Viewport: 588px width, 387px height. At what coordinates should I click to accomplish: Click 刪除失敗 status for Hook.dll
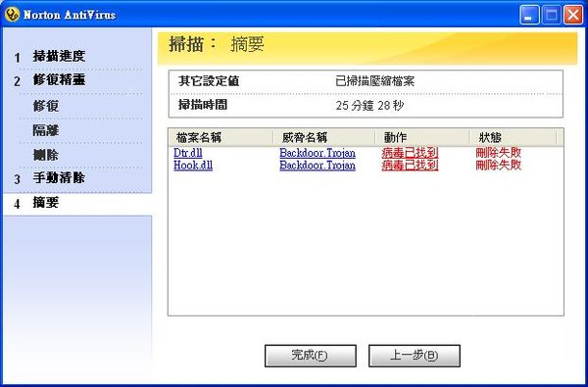click(499, 165)
